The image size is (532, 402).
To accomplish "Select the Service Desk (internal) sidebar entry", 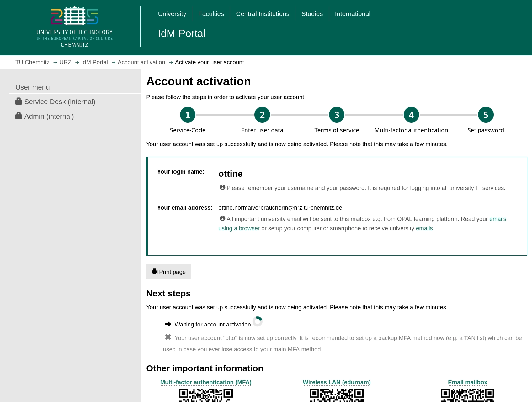I will point(60,101).
